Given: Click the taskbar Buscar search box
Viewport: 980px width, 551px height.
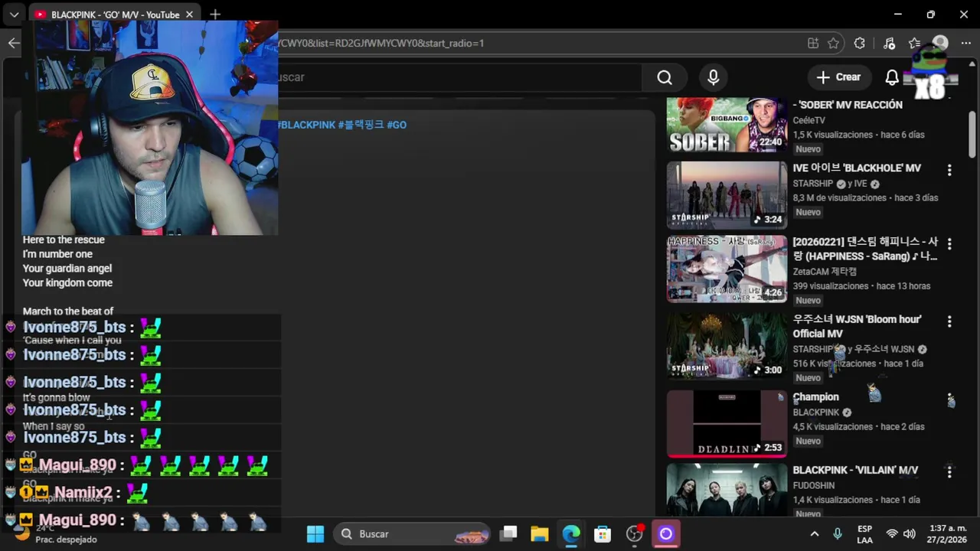Looking at the screenshot, I should 413,534.
